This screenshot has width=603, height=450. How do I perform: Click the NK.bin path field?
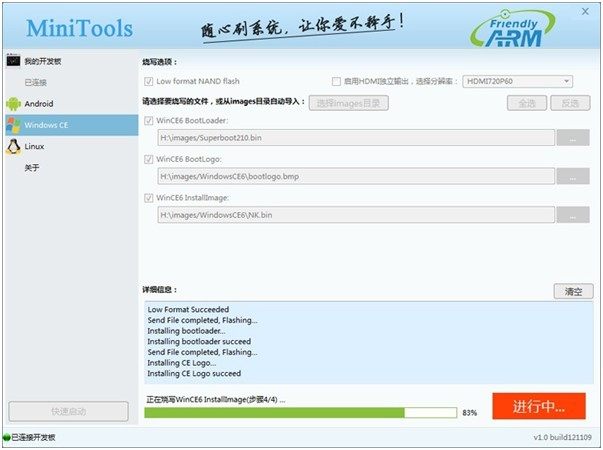click(356, 215)
